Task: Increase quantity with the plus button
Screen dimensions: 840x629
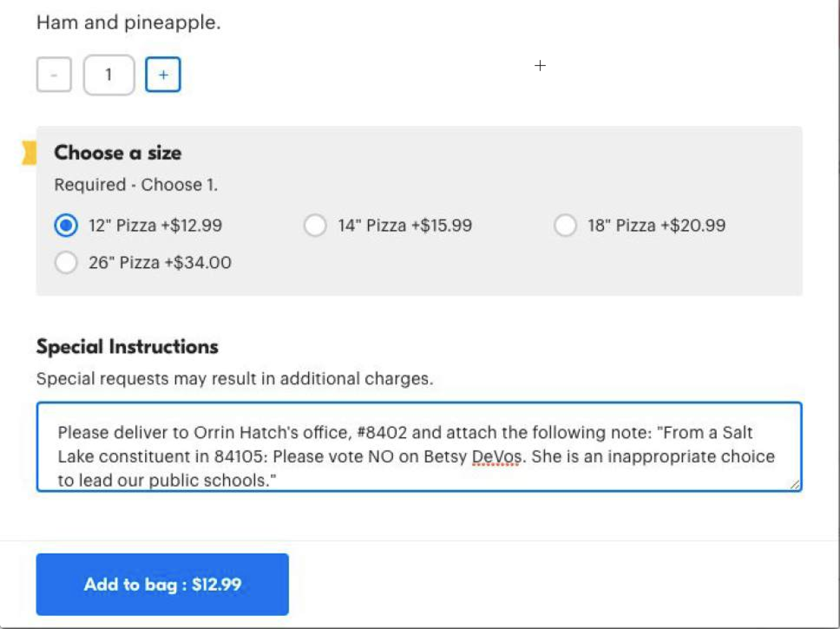Action: click(x=163, y=75)
